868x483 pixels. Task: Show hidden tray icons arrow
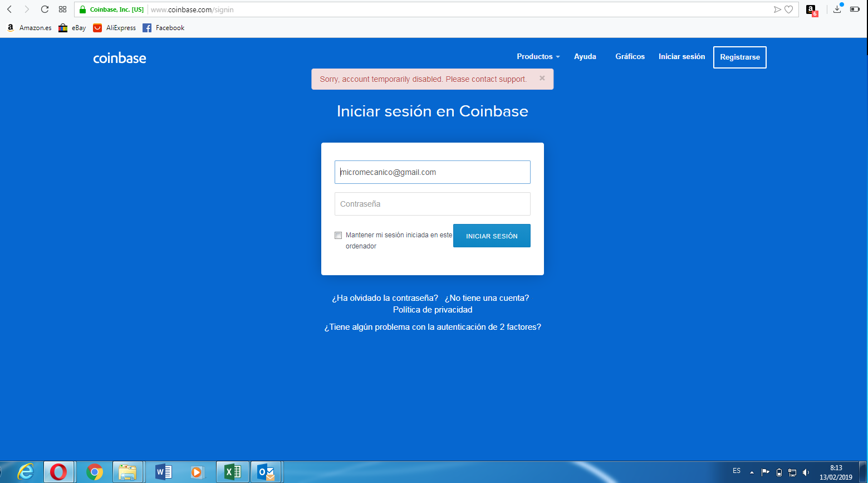coord(752,472)
